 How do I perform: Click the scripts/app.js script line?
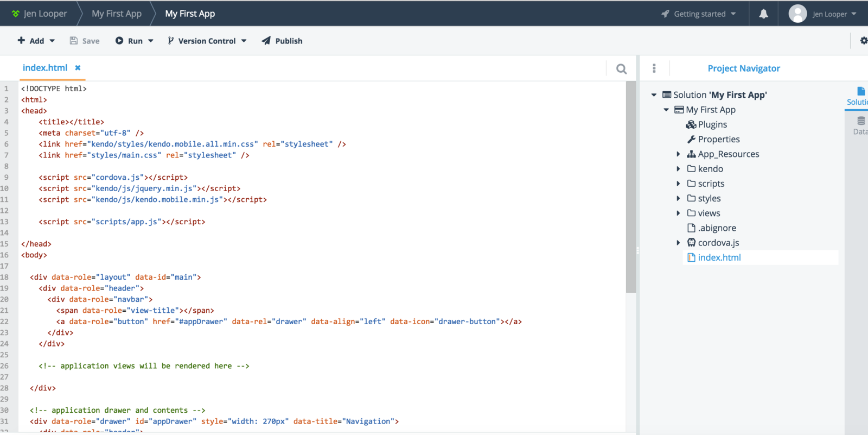[122, 222]
